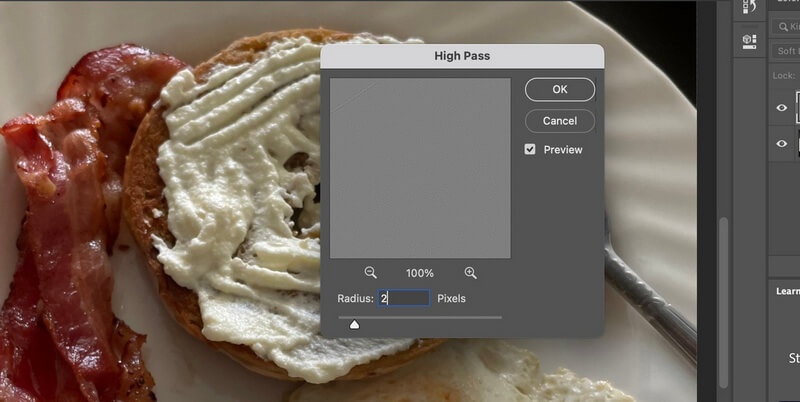Click the zoom out magnifier in High Pass
The width and height of the screenshot is (800, 402).
pyautogui.click(x=370, y=273)
